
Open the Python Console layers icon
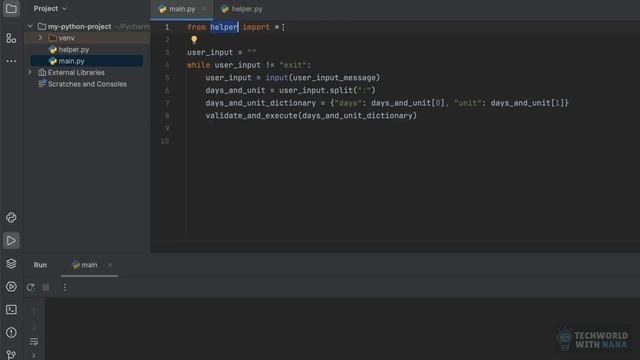11,264
